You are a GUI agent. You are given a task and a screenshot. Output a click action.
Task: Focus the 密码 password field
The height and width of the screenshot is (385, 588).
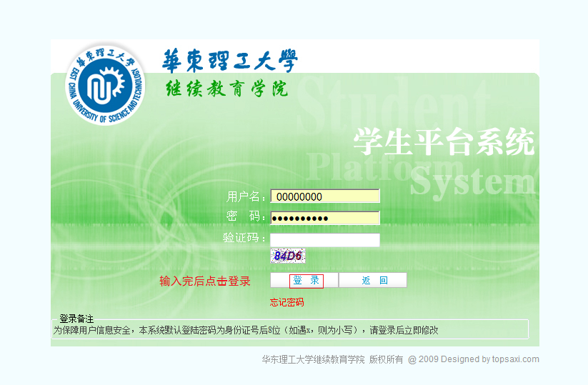pyautogui.click(x=325, y=218)
